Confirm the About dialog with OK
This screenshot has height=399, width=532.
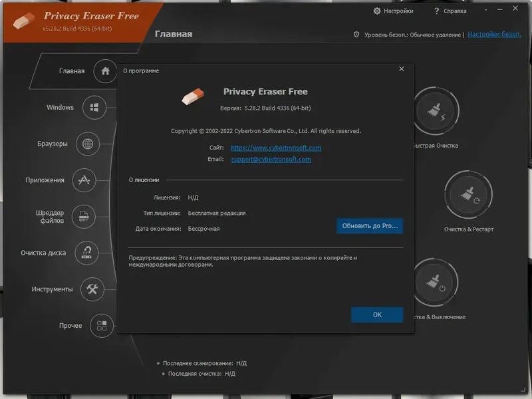tap(377, 315)
